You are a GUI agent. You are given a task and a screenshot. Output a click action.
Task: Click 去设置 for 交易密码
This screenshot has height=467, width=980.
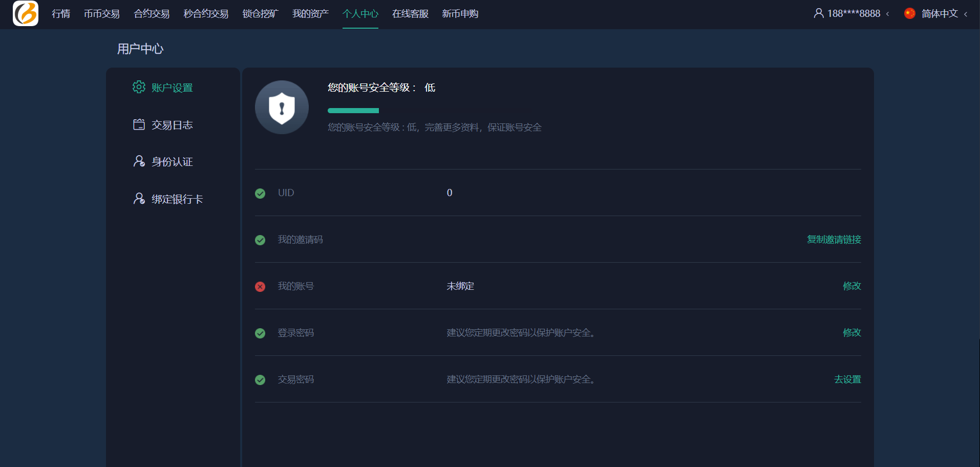click(x=847, y=379)
